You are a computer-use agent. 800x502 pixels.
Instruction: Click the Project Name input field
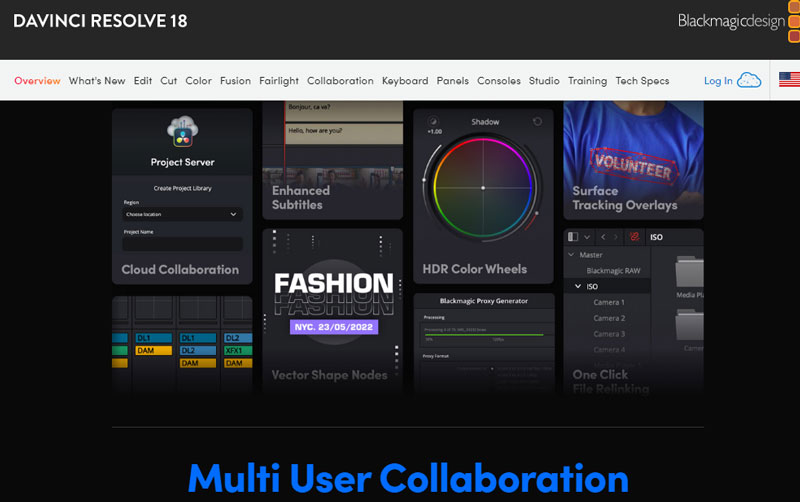click(182, 244)
